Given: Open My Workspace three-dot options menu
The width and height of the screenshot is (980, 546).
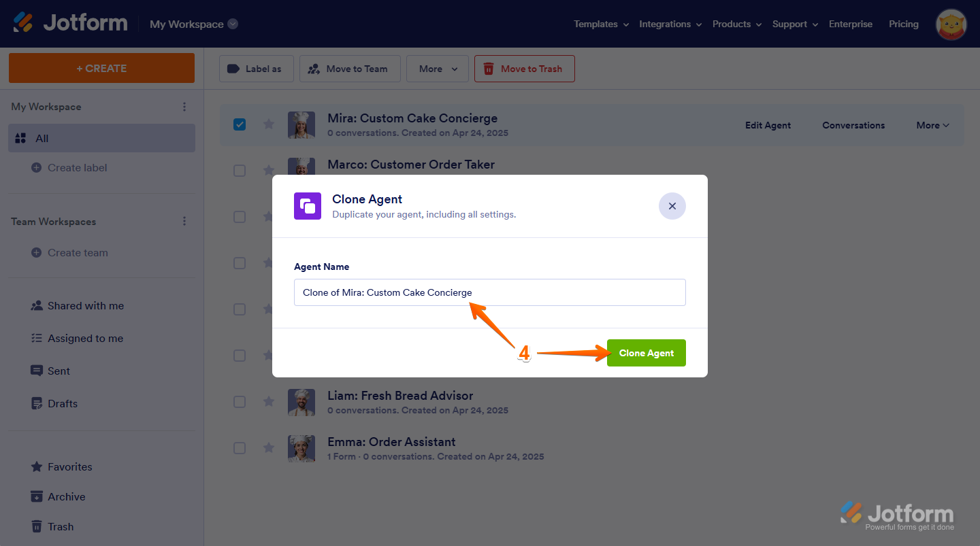Looking at the screenshot, I should pyautogui.click(x=184, y=107).
